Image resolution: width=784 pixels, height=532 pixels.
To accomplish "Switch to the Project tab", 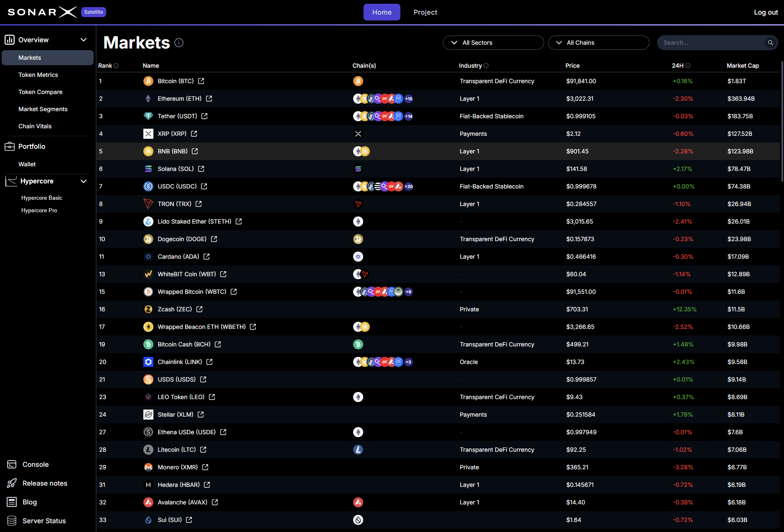I will click(x=425, y=12).
